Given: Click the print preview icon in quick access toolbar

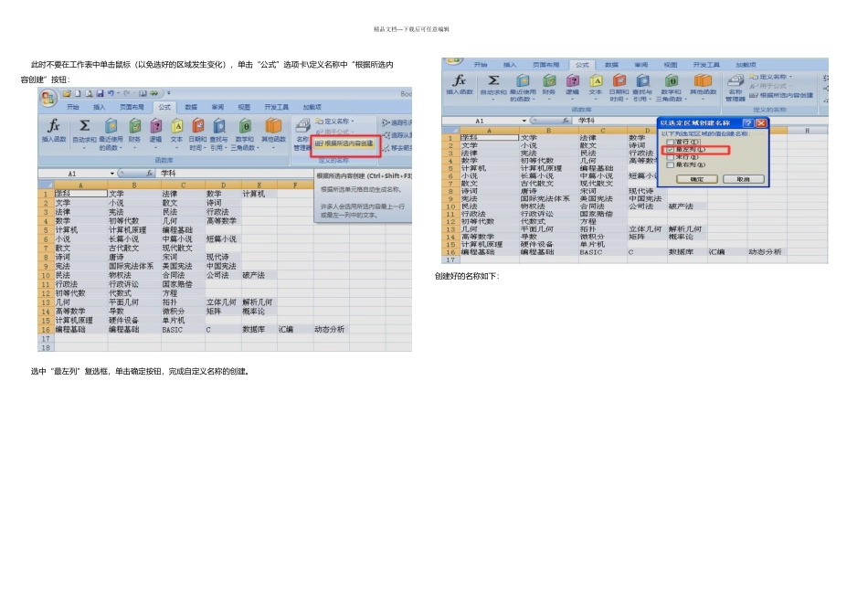Looking at the screenshot, I should pos(89,93).
